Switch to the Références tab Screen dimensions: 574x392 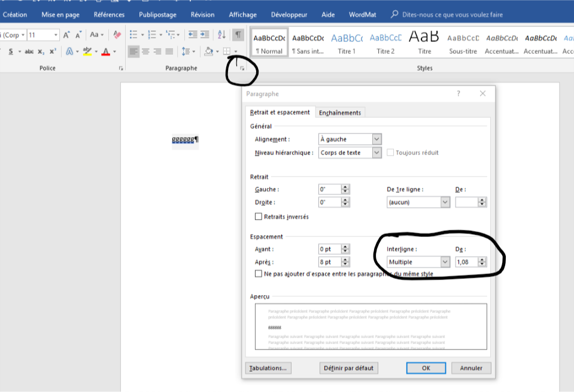coord(109,14)
